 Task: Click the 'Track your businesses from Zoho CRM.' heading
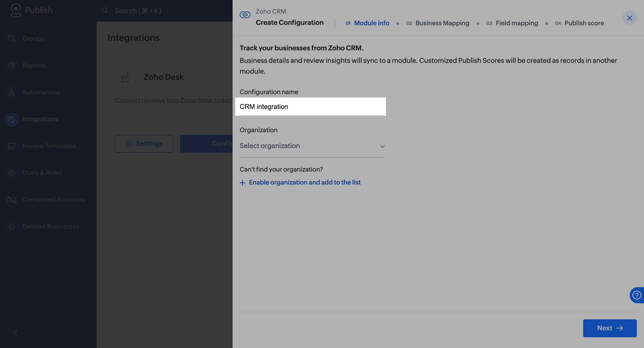302,48
